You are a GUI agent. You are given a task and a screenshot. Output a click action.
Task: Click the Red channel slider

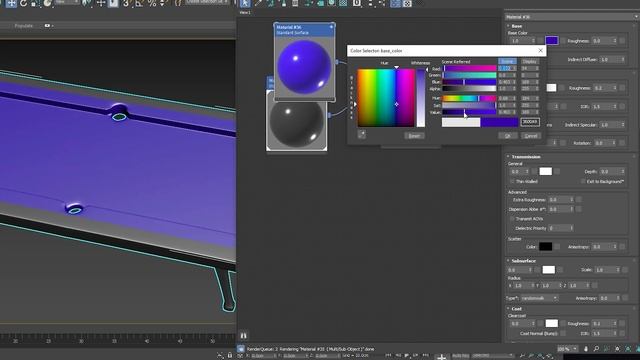click(x=469, y=69)
